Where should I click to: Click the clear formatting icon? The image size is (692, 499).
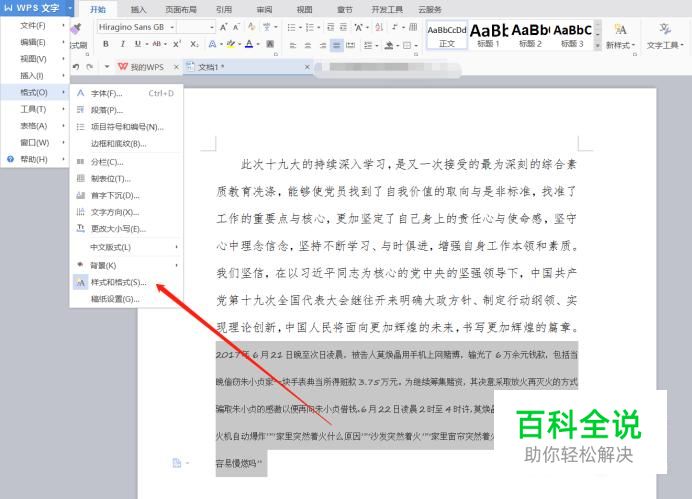point(252,27)
